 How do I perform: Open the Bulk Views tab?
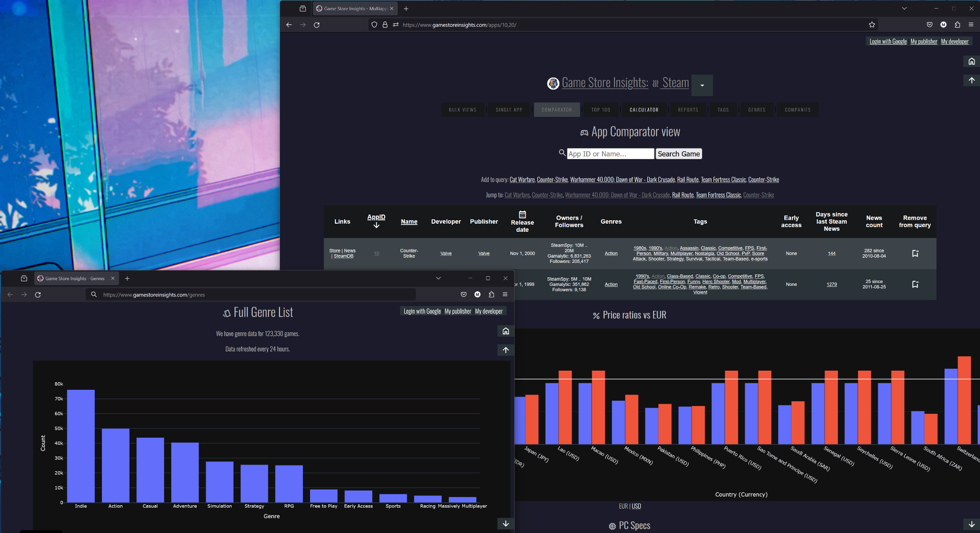463,110
